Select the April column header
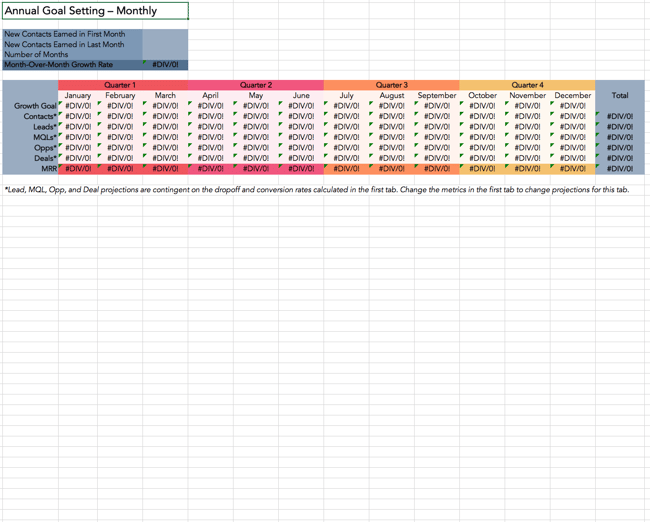 [210, 95]
